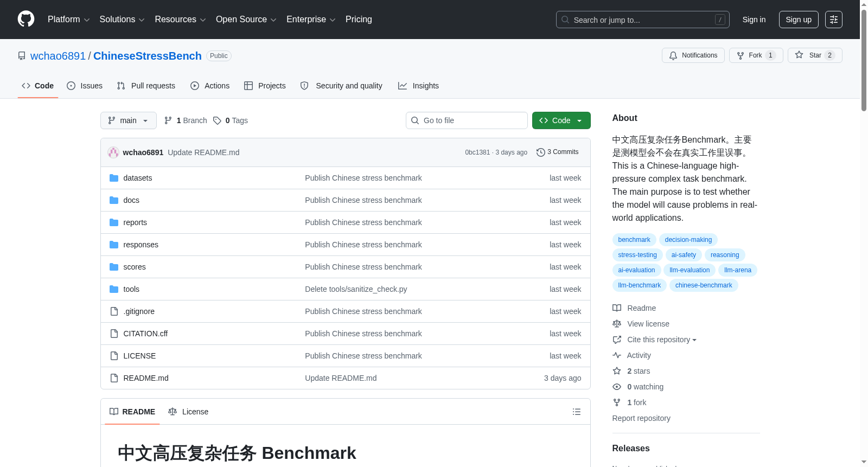This screenshot has height=467, width=868.
Task: View the 1 Branch link
Action: [x=186, y=120]
